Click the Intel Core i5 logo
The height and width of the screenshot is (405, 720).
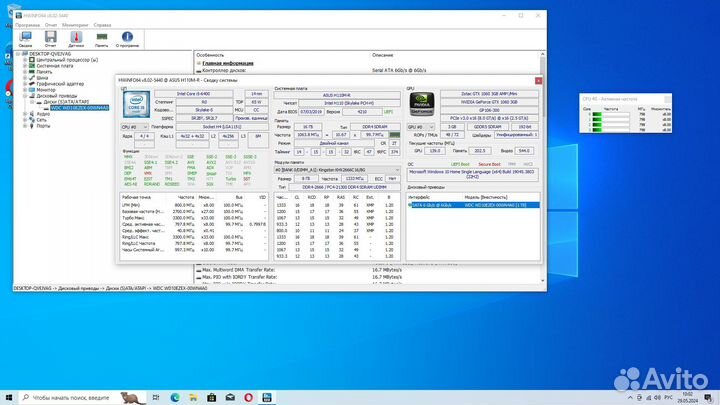coord(136,104)
